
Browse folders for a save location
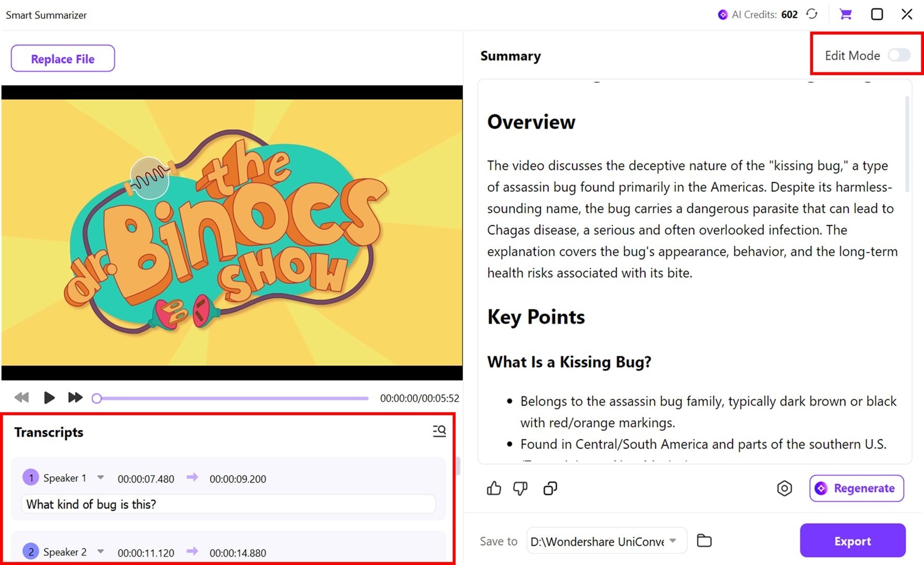(x=704, y=540)
